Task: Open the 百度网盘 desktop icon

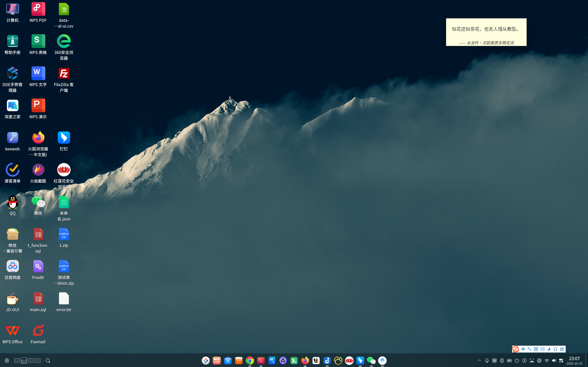Action: (x=12, y=266)
